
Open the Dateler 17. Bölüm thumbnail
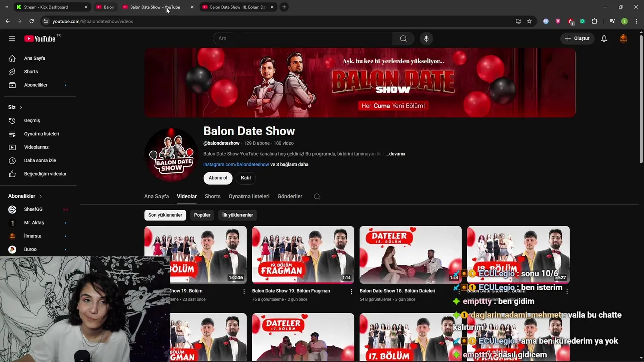[303, 337]
